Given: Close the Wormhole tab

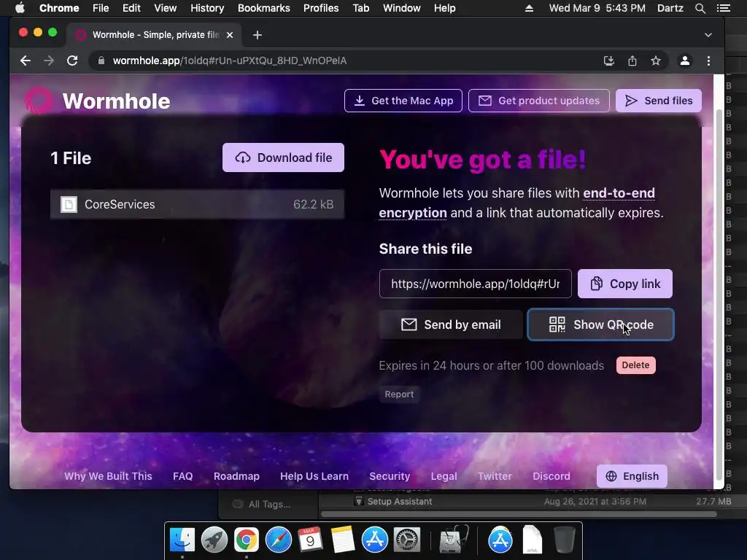Looking at the screenshot, I should pyautogui.click(x=230, y=35).
